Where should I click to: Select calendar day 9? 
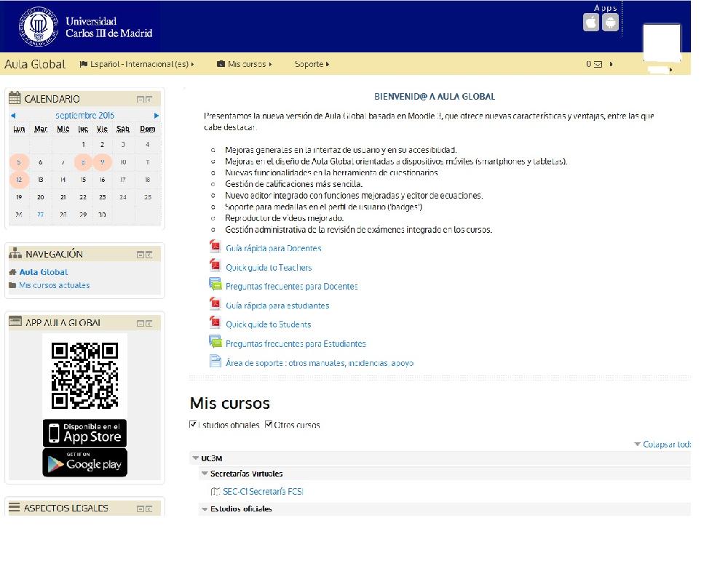click(102, 162)
